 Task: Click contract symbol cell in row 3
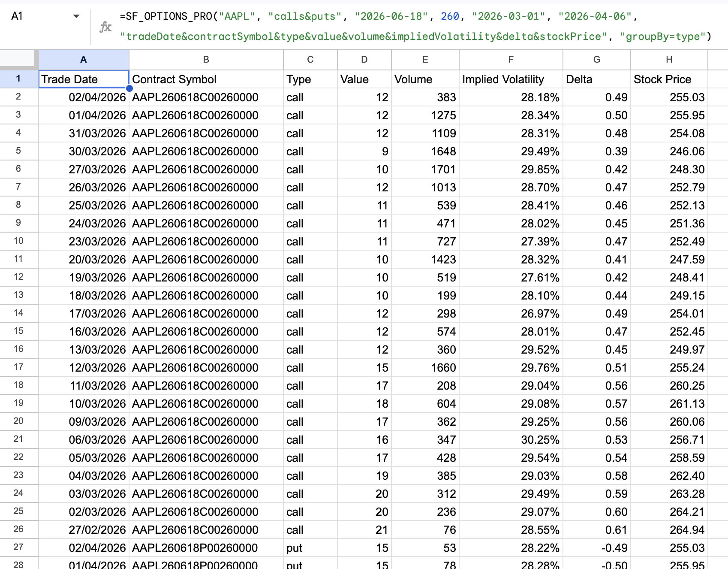pyautogui.click(x=206, y=115)
